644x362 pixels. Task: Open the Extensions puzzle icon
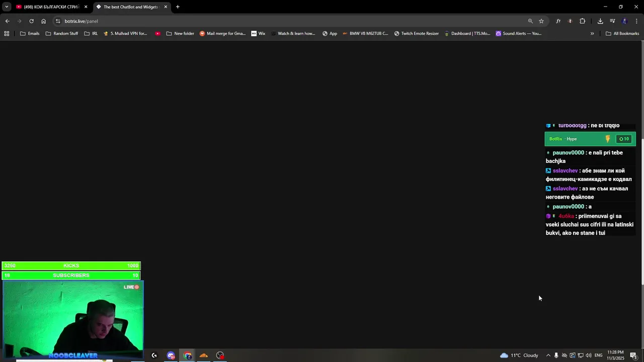tap(582, 21)
